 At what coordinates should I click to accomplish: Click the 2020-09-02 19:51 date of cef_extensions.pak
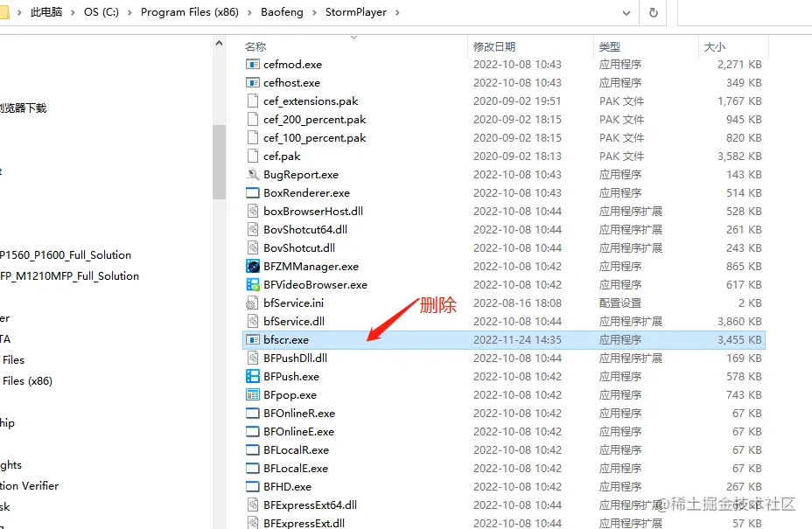517,101
